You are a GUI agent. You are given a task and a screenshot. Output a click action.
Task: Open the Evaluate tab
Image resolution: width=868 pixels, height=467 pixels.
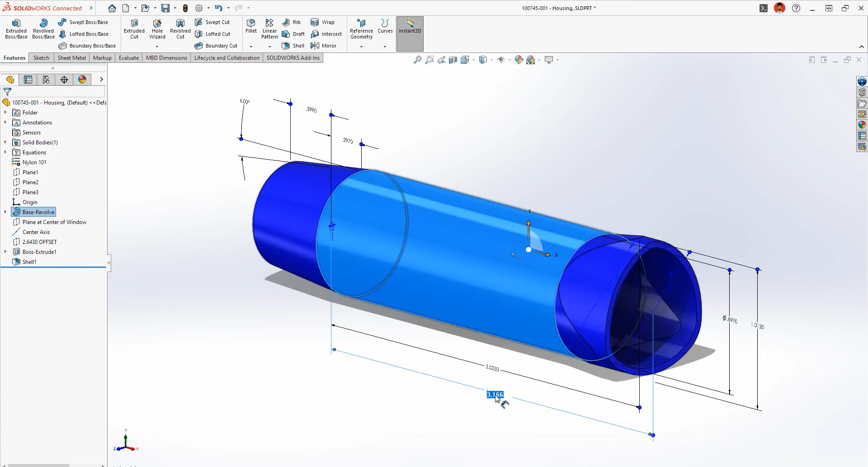129,58
